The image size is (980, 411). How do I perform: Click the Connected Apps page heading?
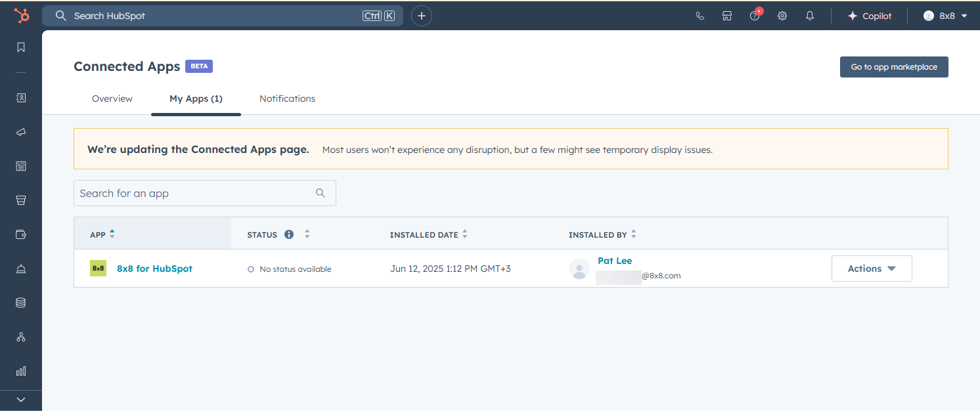click(127, 66)
